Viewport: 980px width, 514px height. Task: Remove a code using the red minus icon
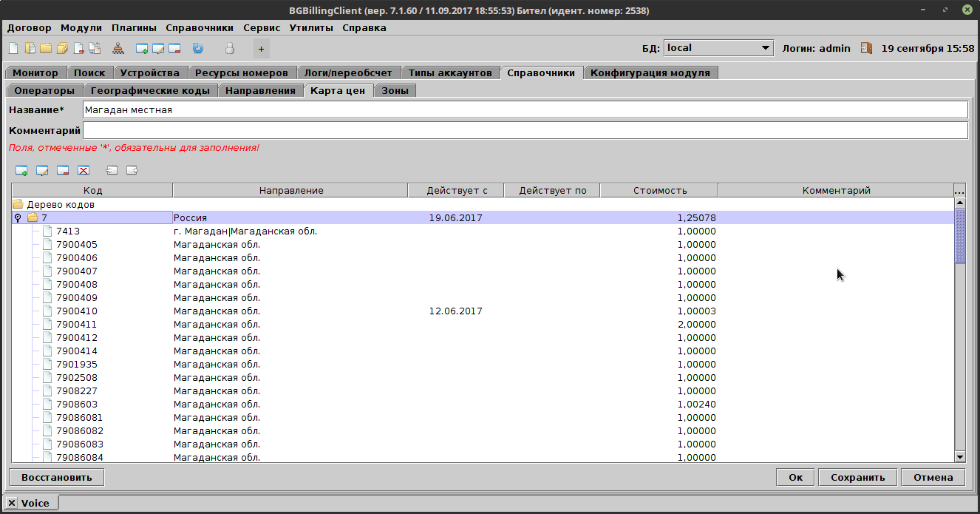click(62, 170)
